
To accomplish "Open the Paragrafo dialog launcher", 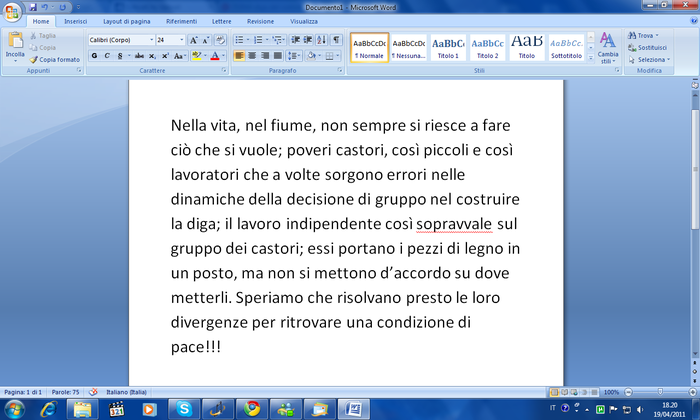I will [x=340, y=71].
